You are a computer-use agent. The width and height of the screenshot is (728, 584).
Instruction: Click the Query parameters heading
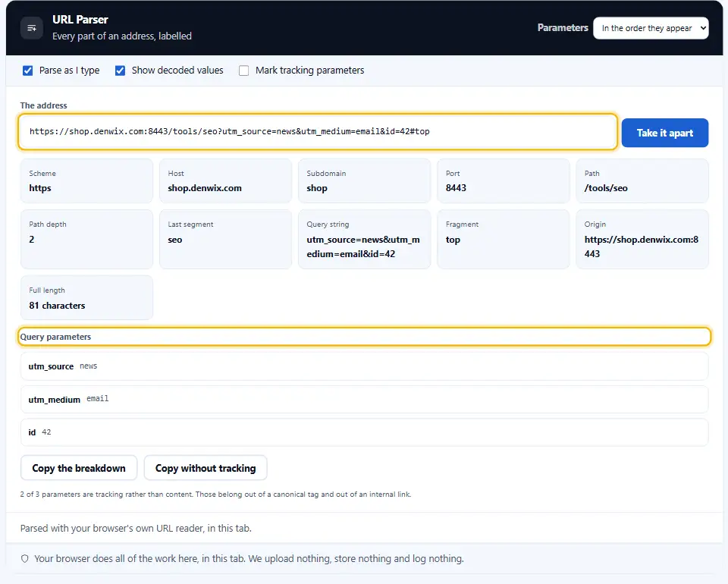click(x=55, y=337)
